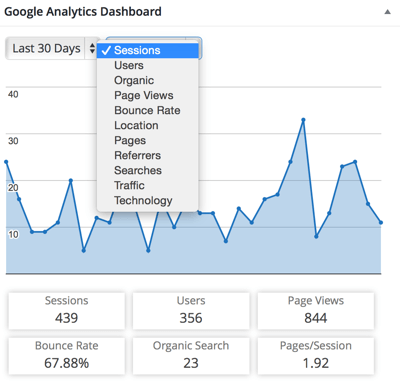The width and height of the screenshot is (400, 381).
Task: Click the Users 356 stat card
Action: pyautogui.click(x=191, y=311)
